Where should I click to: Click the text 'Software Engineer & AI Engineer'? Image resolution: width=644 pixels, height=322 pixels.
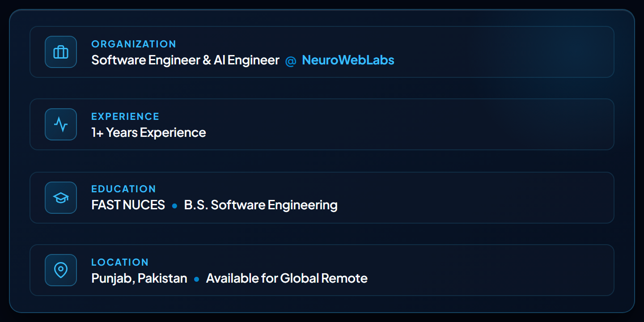click(x=185, y=60)
